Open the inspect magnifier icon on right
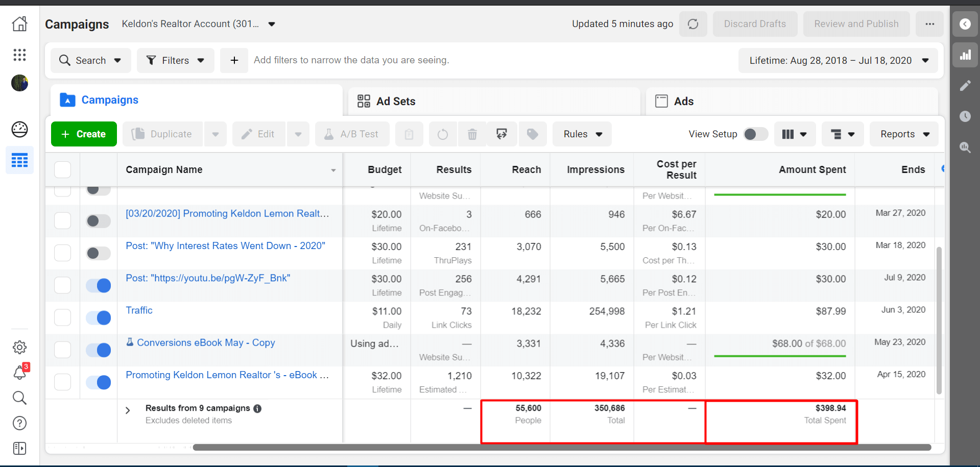The height and width of the screenshot is (467, 980). click(x=965, y=148)
